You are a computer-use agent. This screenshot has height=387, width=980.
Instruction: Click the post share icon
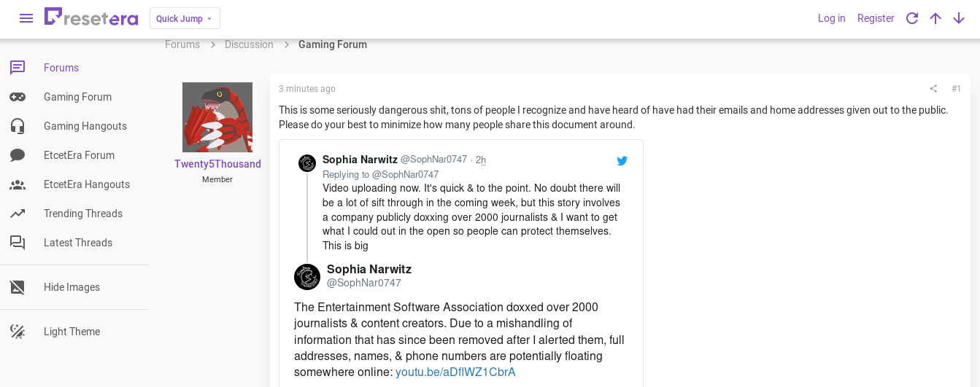933,89
